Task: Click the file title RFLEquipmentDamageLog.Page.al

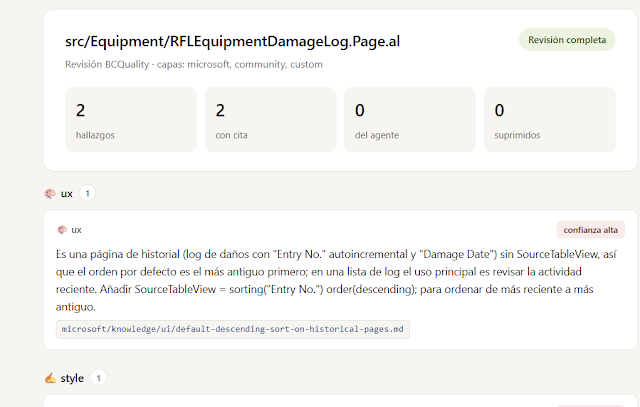Action: pos(232,41)
